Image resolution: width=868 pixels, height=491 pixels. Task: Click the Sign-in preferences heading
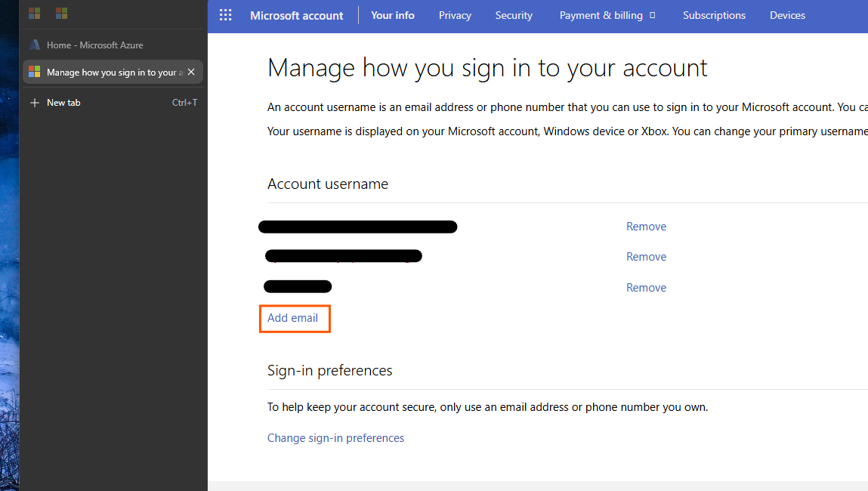(329, 370)
